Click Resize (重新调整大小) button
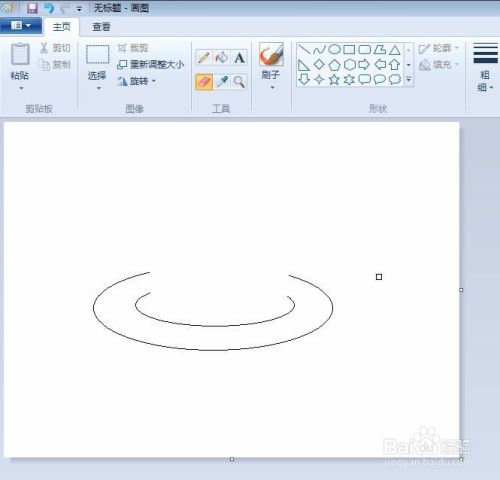 click(150, 64)
